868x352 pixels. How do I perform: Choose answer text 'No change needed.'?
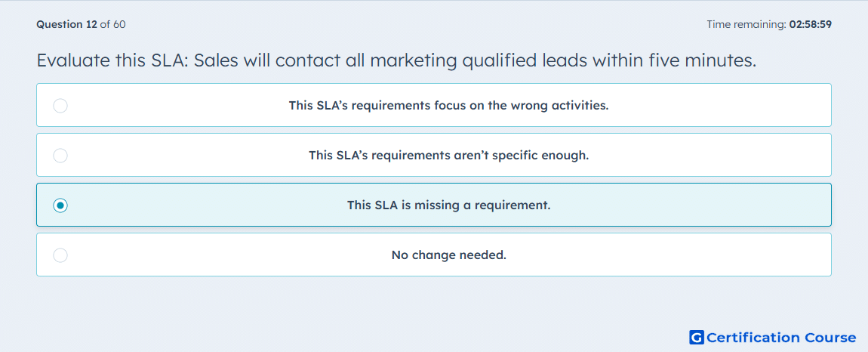(x=448, y=255)
